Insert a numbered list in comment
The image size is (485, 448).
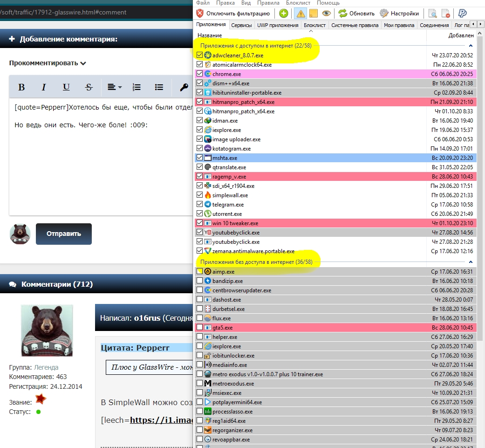pyautogui.click(x=137, y=87)
